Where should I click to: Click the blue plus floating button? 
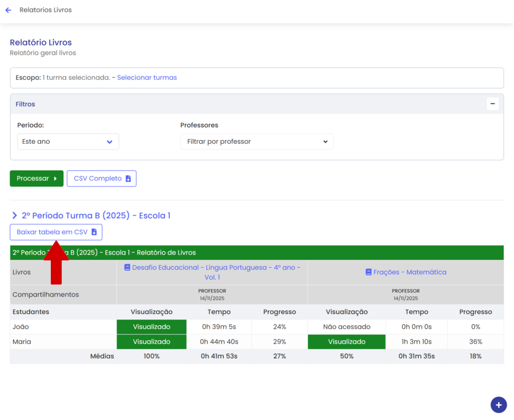coord(498,405)
